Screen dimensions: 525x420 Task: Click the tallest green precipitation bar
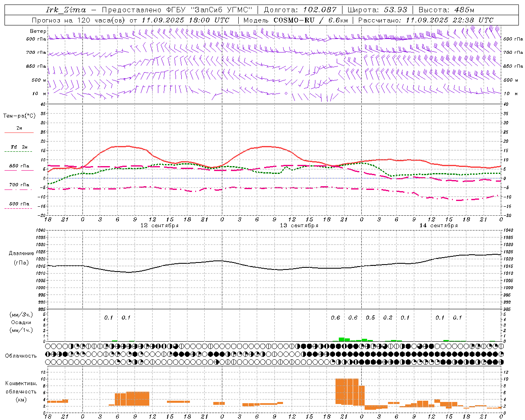341,339
